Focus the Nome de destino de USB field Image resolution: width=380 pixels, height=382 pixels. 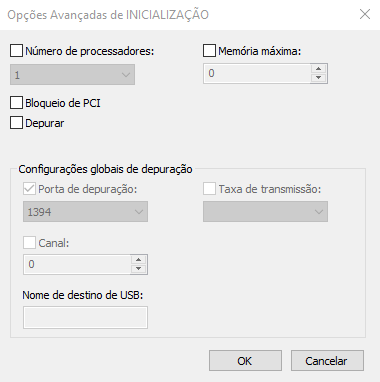tap(85, 318)
